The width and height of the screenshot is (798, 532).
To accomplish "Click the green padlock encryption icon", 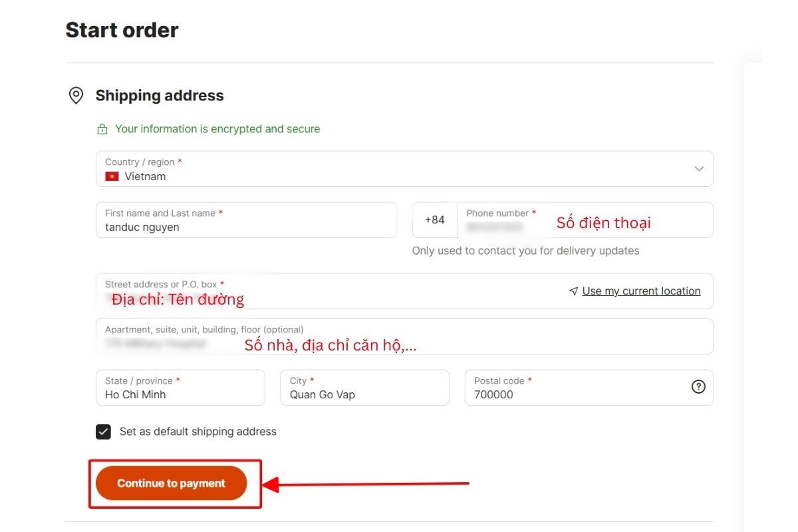I will (x=102, y=128).
